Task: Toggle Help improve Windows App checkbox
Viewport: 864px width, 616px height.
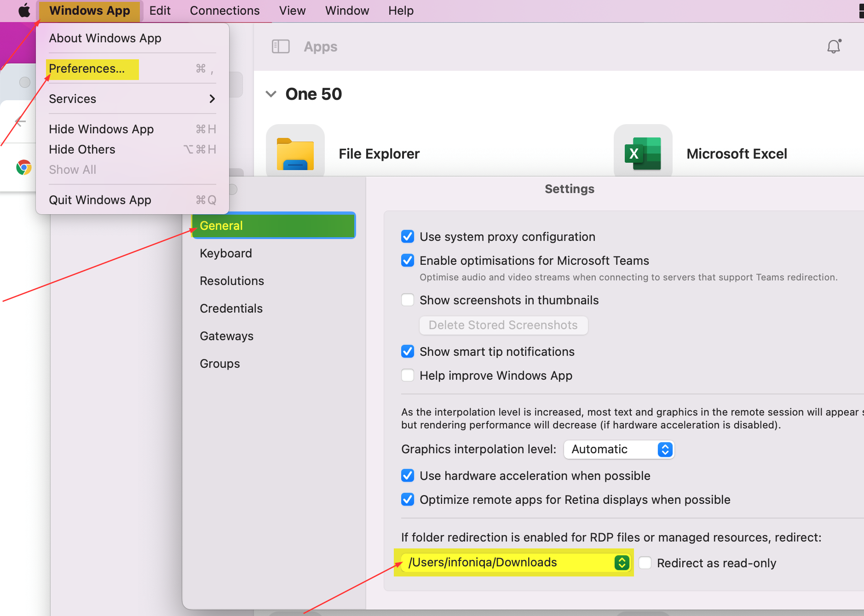Action: [x=408, y=376]
